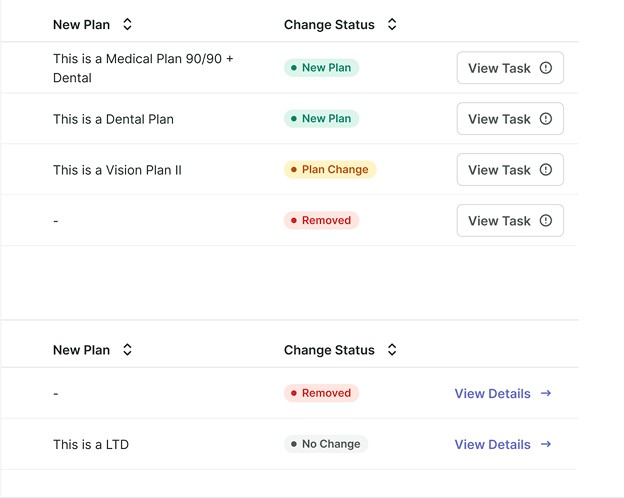
Task: Select the This is a Vision Plan II text
Action: [117, 170]
